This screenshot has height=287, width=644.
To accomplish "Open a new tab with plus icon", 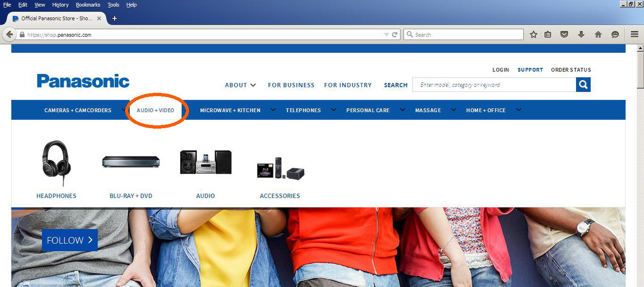I will [x=115, y=19].
